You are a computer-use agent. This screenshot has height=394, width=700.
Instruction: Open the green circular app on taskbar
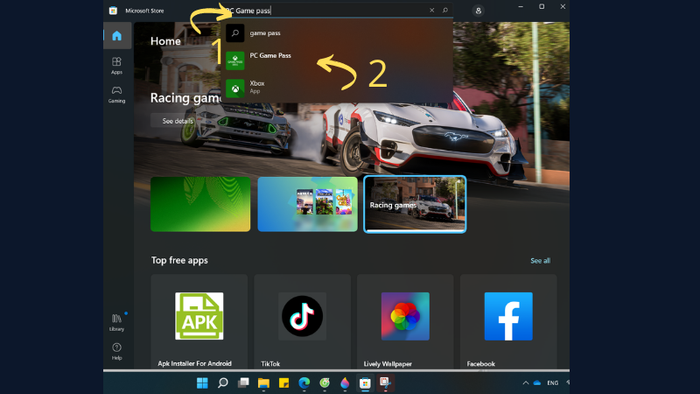[x=325, y=383]
